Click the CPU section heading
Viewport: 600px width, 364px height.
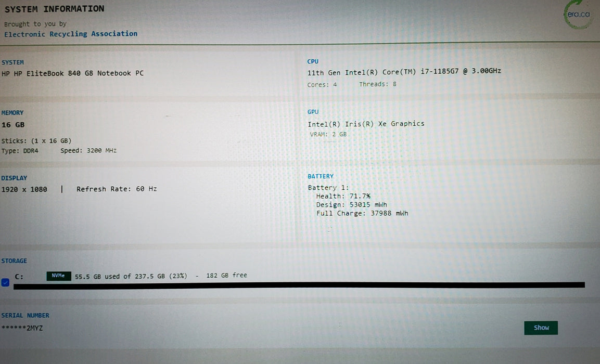click(x=313, y=61)
